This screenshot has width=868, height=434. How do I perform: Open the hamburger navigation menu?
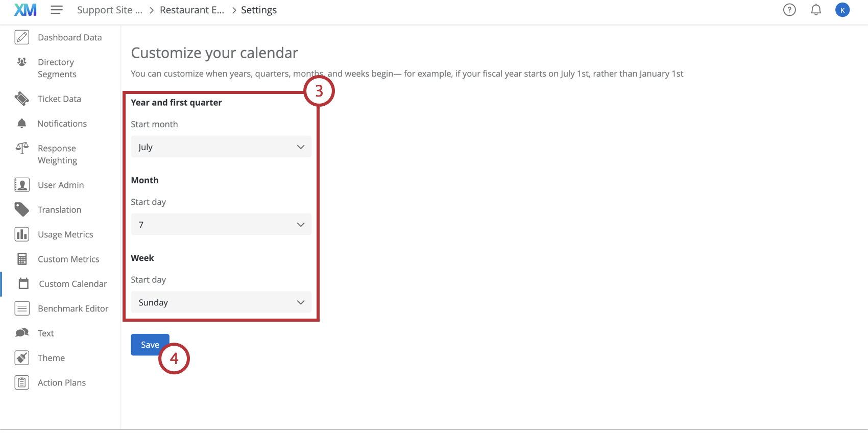(x=57, y=10)
